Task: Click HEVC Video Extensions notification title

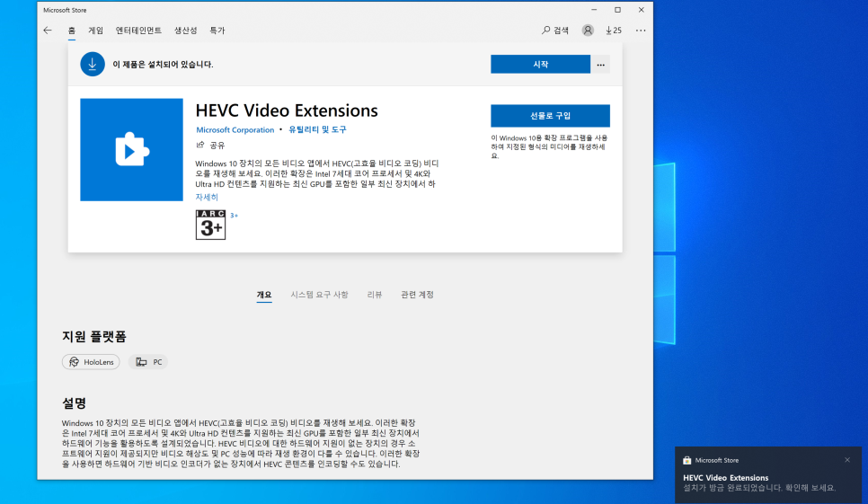Action: pyautogui.click(x=726, y=477)
